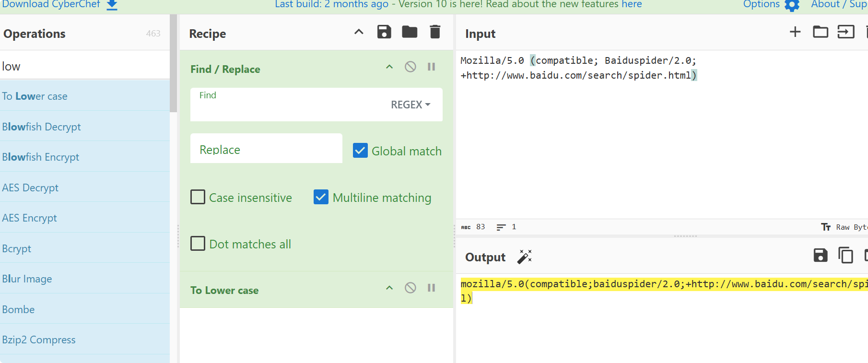
Task: Click the Replace input field
Action: (x=266, y=149)
